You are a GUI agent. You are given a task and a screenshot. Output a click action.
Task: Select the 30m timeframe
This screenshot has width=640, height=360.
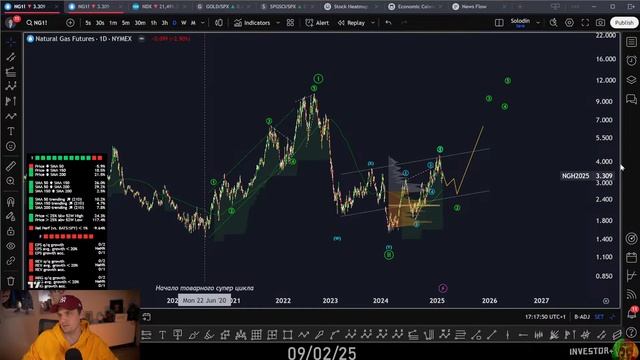coord(140,23)
